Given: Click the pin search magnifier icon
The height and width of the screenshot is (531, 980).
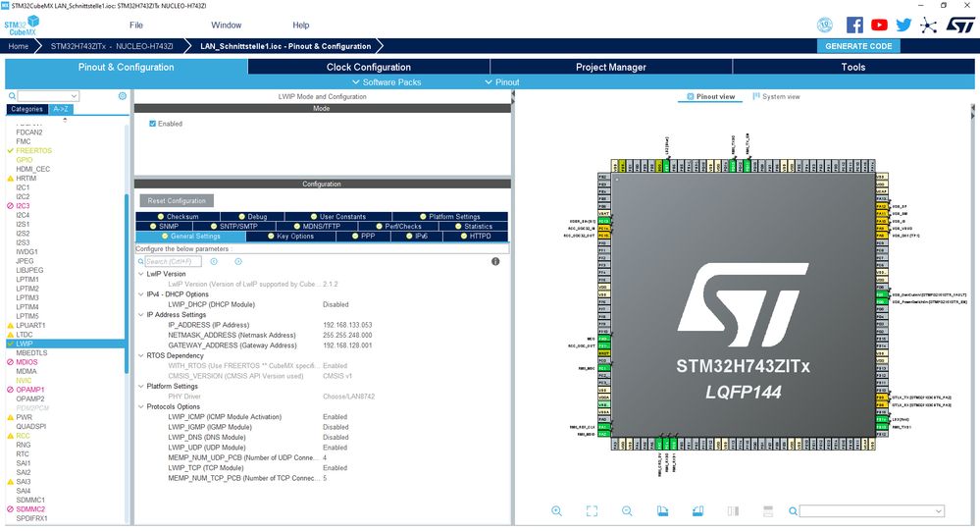Looking at the screenshot, I should [793, 511].
